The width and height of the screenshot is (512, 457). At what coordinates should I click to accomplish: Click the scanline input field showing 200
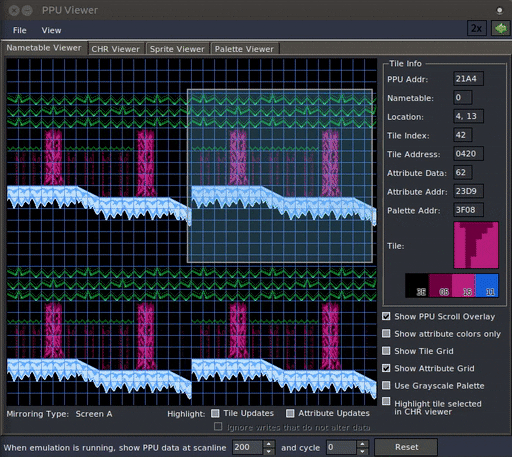tap(248, 447)
